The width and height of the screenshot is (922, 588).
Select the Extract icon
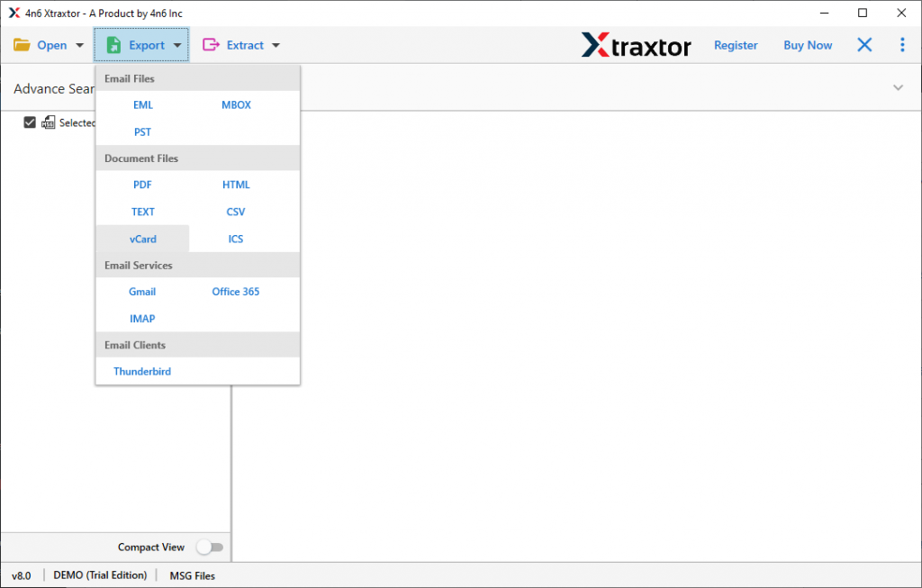pyautogui.click(x=210, y=44)
